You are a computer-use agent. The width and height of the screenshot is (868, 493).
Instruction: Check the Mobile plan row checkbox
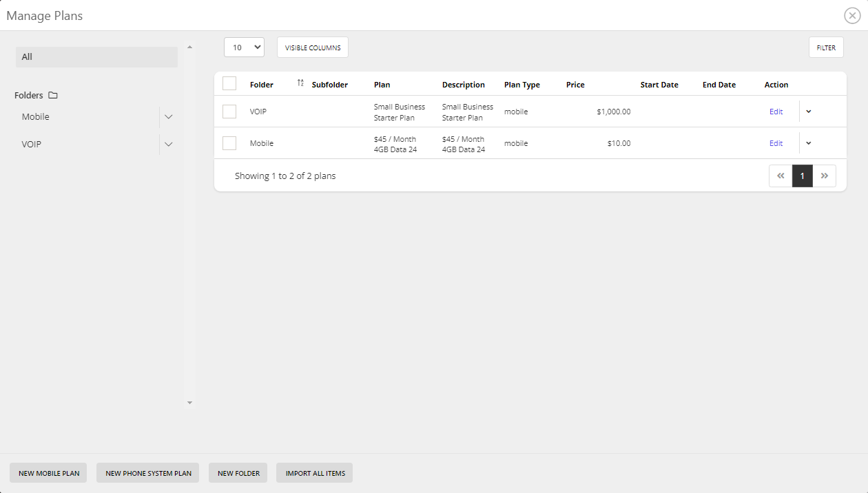[x=229, y=143]
